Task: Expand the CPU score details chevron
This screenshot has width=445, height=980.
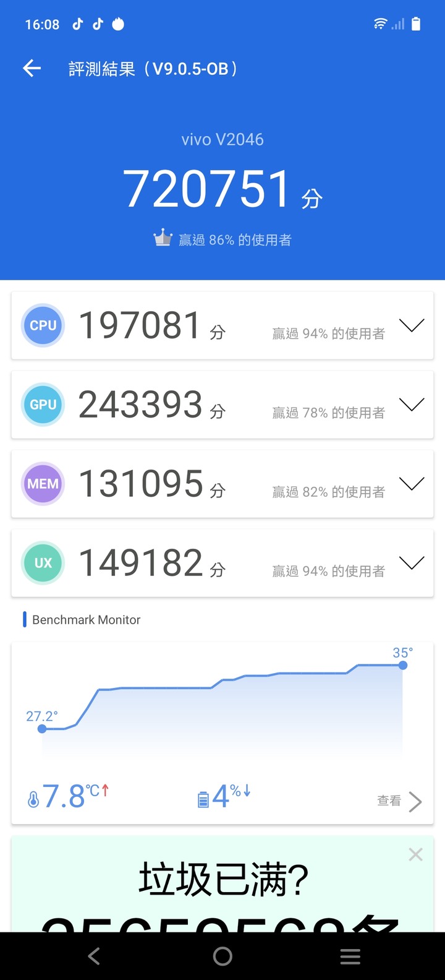Action: coord(412,325)
